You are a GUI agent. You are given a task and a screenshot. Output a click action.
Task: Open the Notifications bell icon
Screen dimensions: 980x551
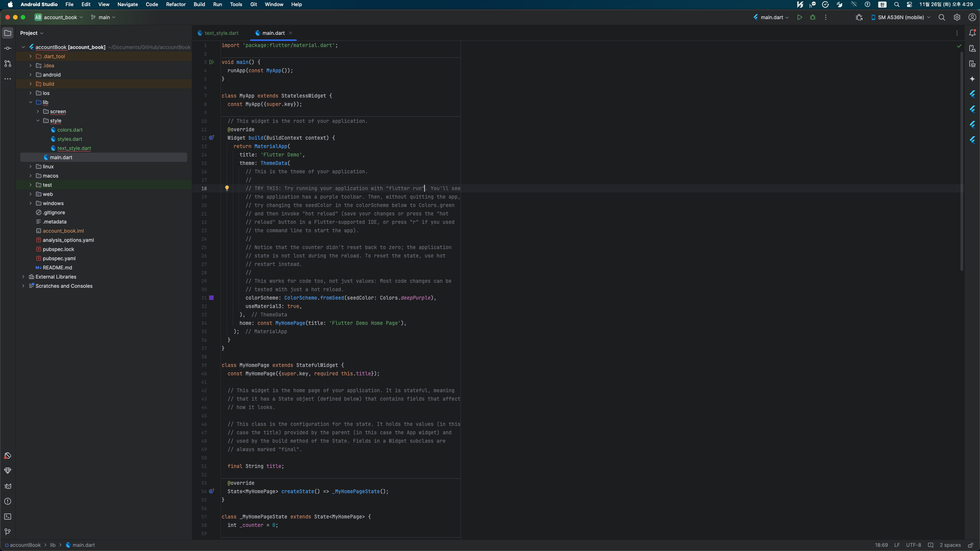click(972, 33)
